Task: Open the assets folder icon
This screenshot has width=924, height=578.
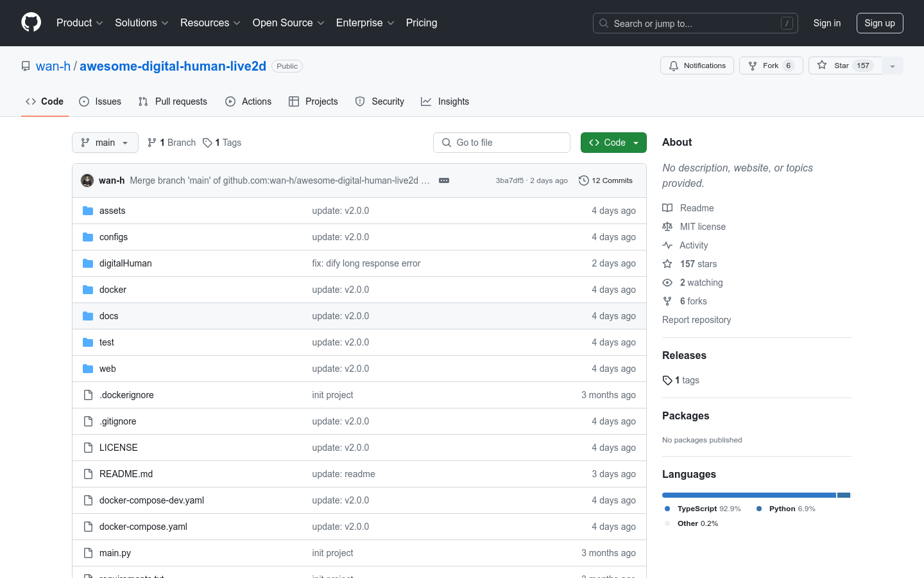Action: tap(88, 211)
